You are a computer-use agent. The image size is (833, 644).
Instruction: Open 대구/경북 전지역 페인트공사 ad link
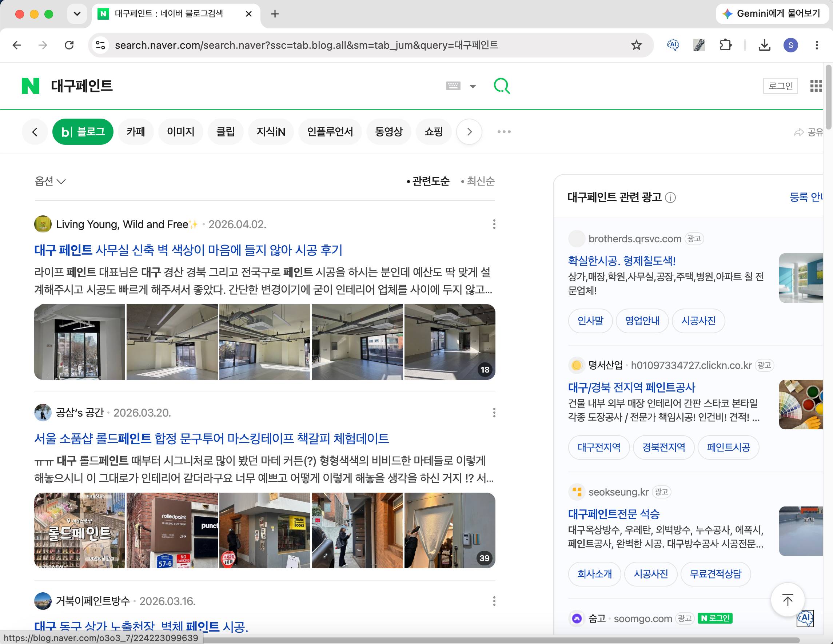tap(631, 387)
